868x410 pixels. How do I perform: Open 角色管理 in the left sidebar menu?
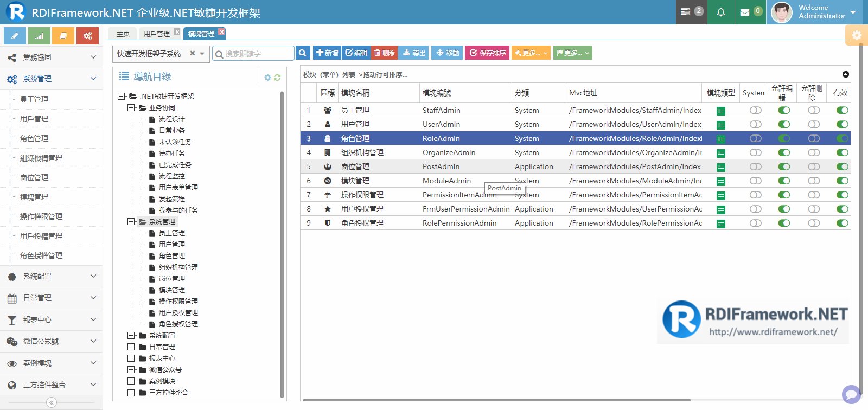pyautogui.click(x=34, y=138)
